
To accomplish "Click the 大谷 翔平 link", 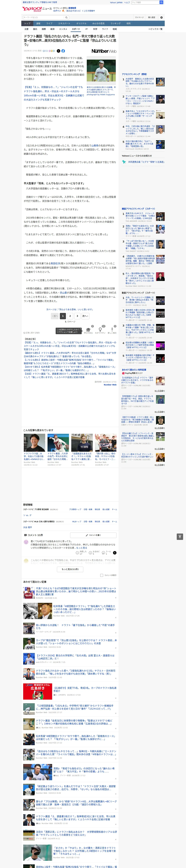I will (x=28, y=527).
